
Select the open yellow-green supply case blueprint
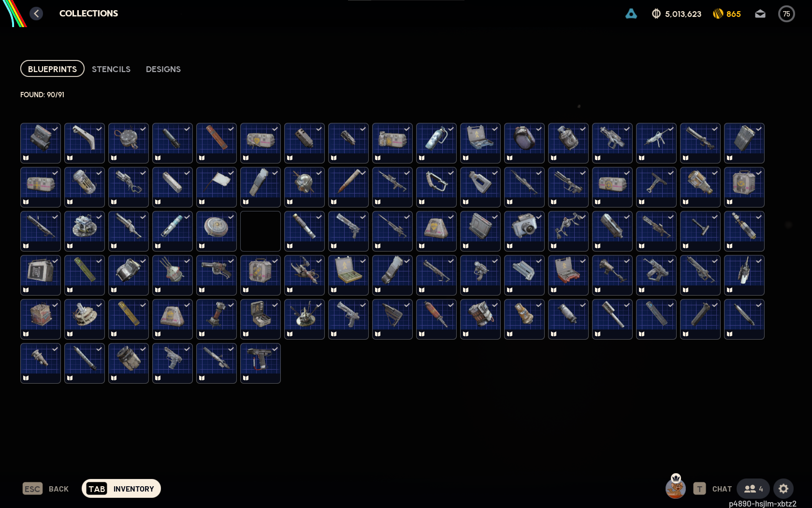point(348,275)
